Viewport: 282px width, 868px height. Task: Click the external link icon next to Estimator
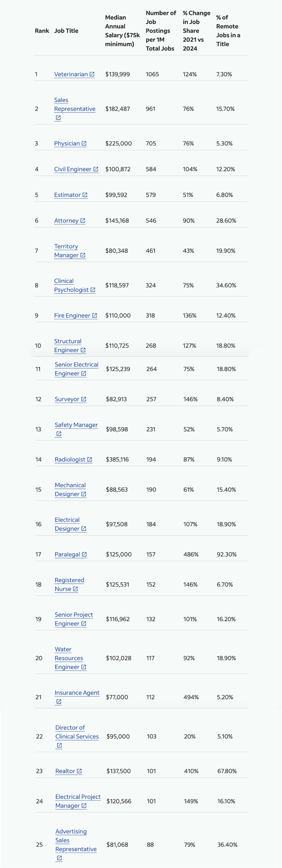84,195
